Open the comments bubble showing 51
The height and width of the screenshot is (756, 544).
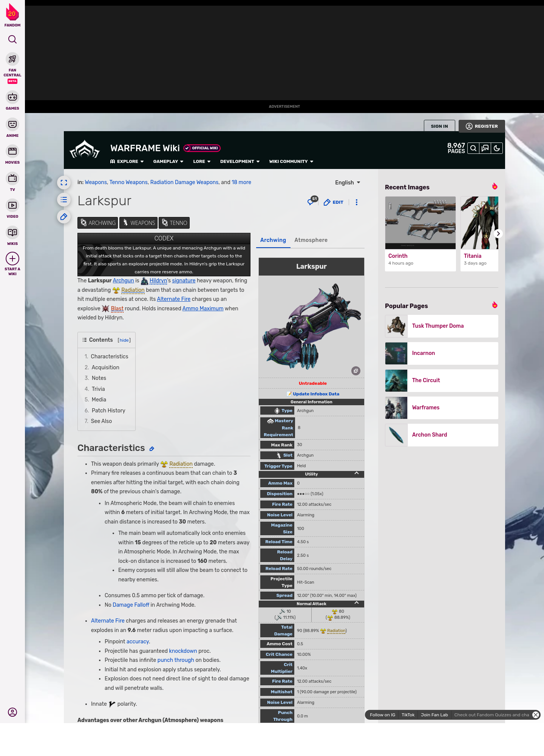[312, 201]
